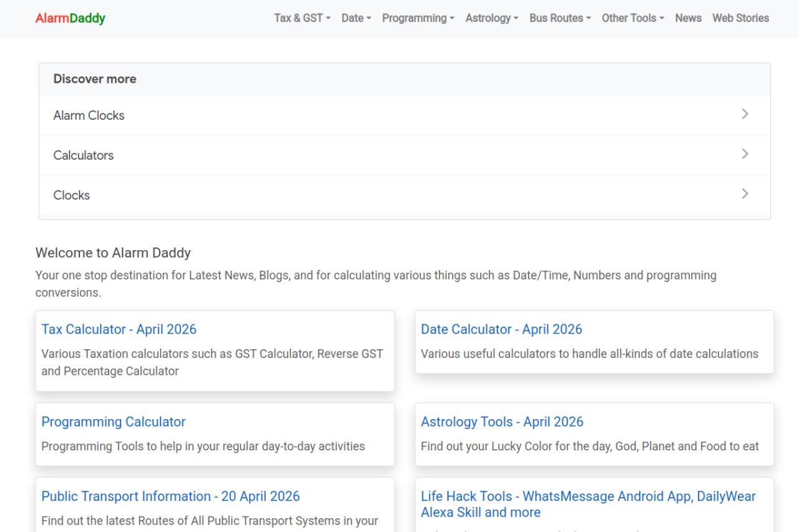The image size is (799, 532).
Task: Open Astrology Tools - April 2026 link
Action: 502,422
